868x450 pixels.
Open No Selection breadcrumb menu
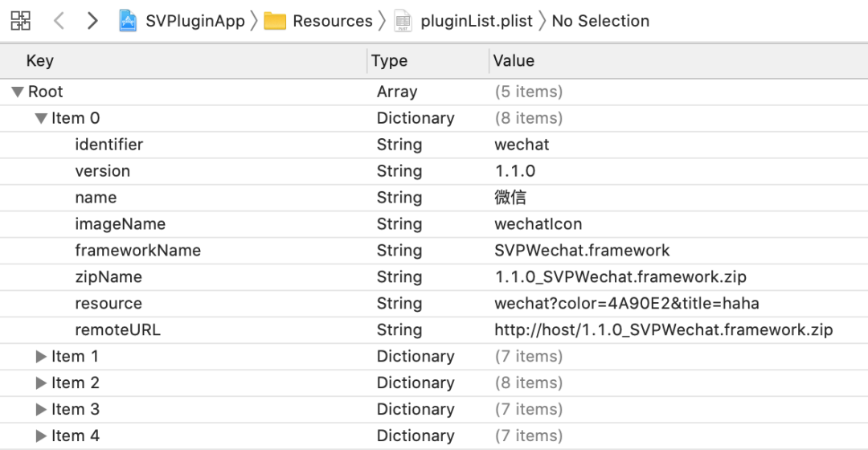click(600, 21)
